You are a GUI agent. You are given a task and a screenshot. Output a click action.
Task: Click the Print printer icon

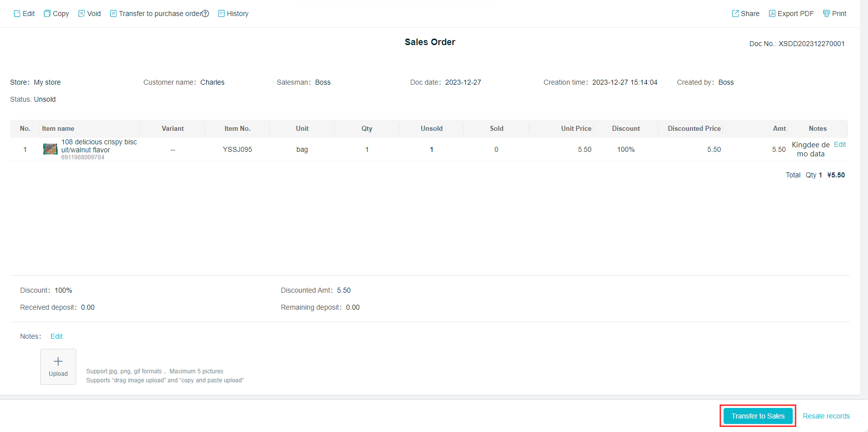(x=826, y=14)
